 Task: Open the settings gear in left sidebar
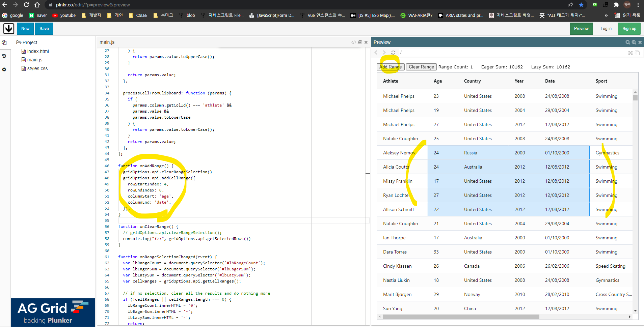coord(4,69)
